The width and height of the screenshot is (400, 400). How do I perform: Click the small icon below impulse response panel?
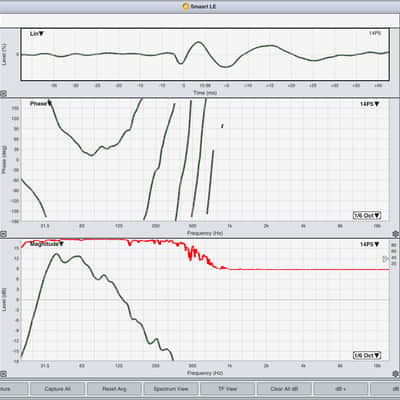point(3,93)
